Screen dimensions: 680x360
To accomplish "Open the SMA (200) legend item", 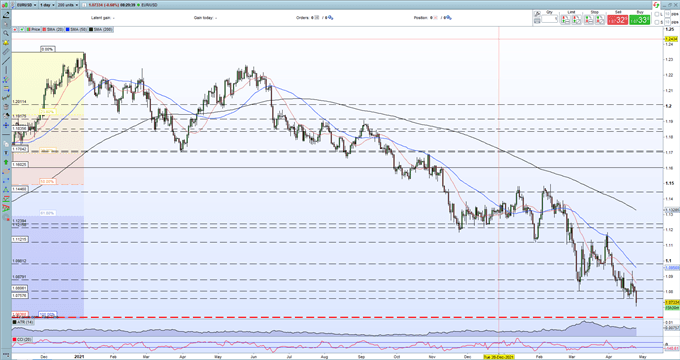I will [x=101, y=29].
